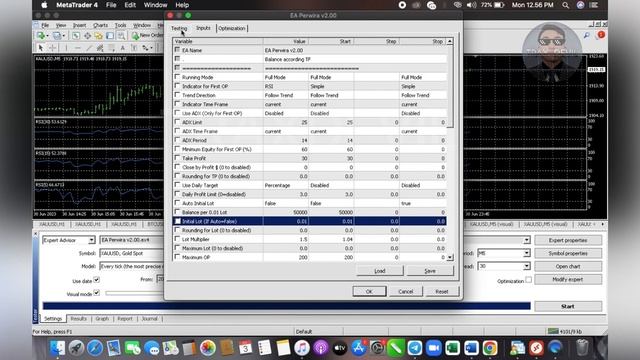Open Telegram from the dock
The width and height of the screenshot is (640, 360).
pyautogui.click(x=415, y=348)
